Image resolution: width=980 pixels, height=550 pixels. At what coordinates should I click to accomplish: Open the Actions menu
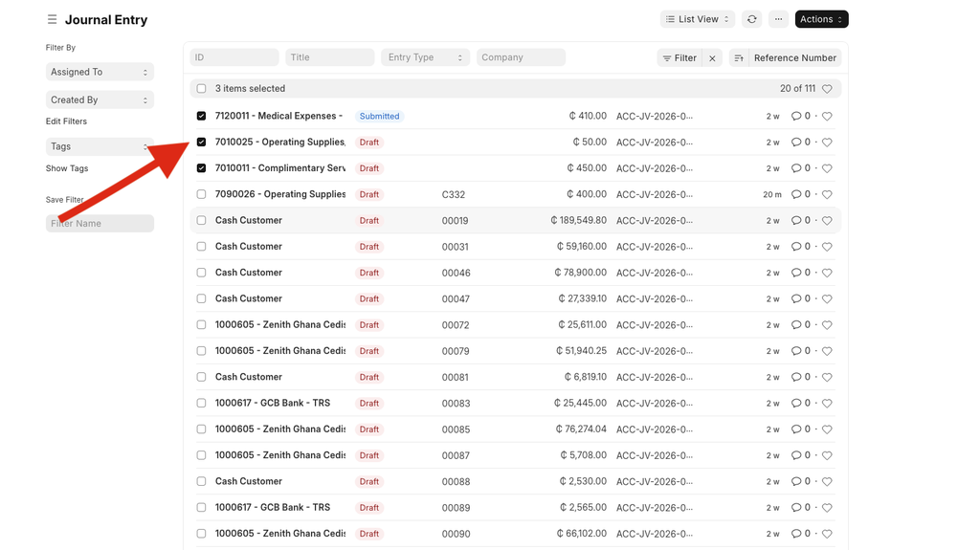821,19
